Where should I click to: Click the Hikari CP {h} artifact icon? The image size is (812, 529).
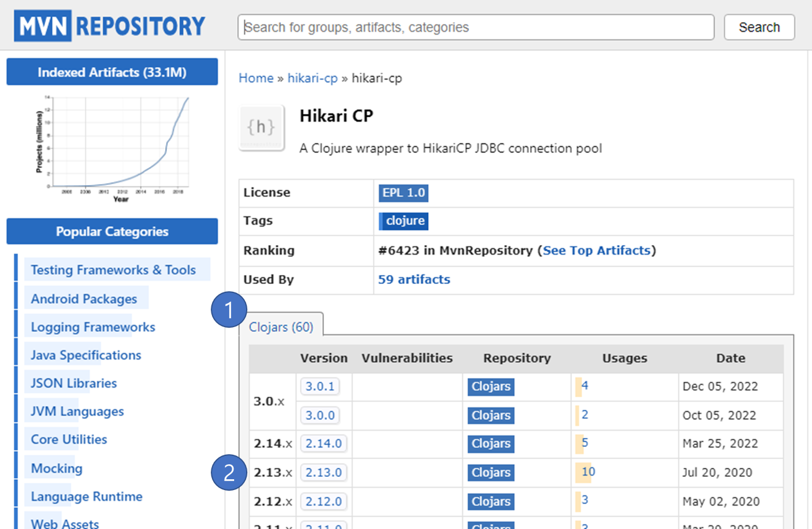coord(262,128)
